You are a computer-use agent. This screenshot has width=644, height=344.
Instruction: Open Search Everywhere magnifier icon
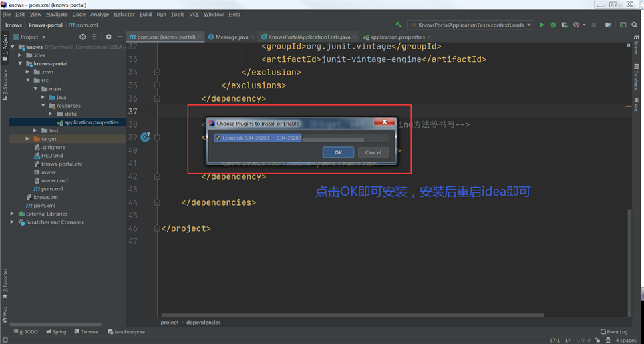635,25
